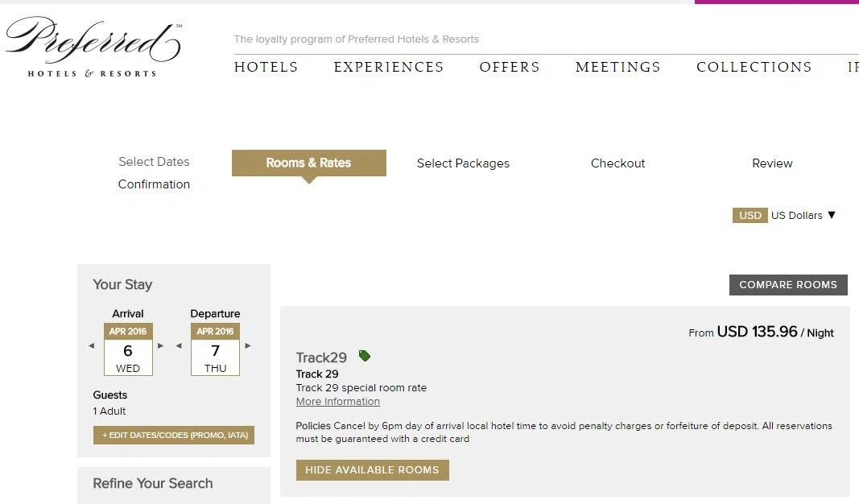The image size is (859, 504).
Task: Click the arrival date box Apr 6 Wed
Action: click(x=128, y=349)
